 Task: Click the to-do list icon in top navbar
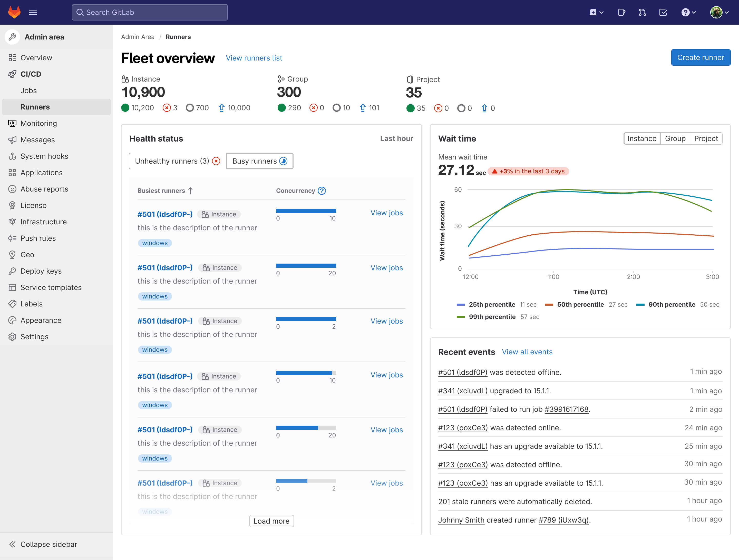pyautogui.click(x=663, y=12)
